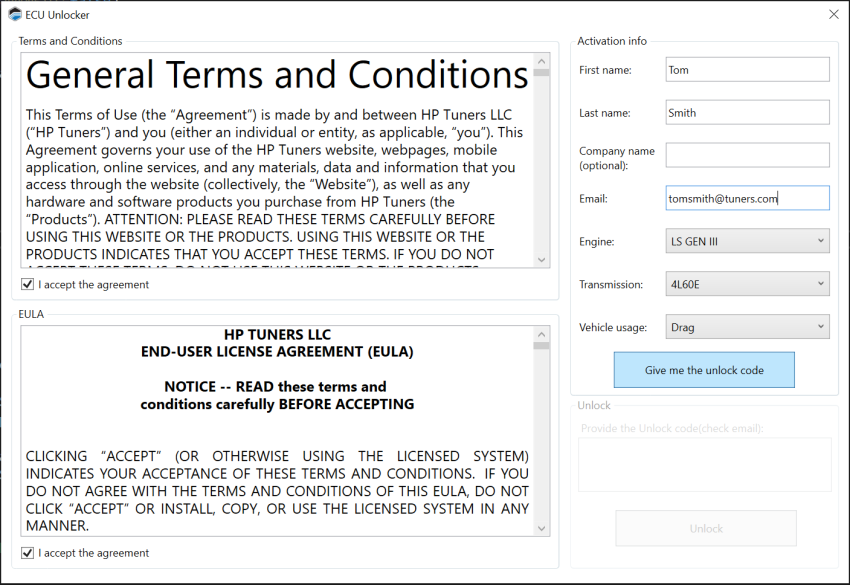Uncheck the EULA accept agreement checkbox

pyautogui.click(x=27, y=553)
